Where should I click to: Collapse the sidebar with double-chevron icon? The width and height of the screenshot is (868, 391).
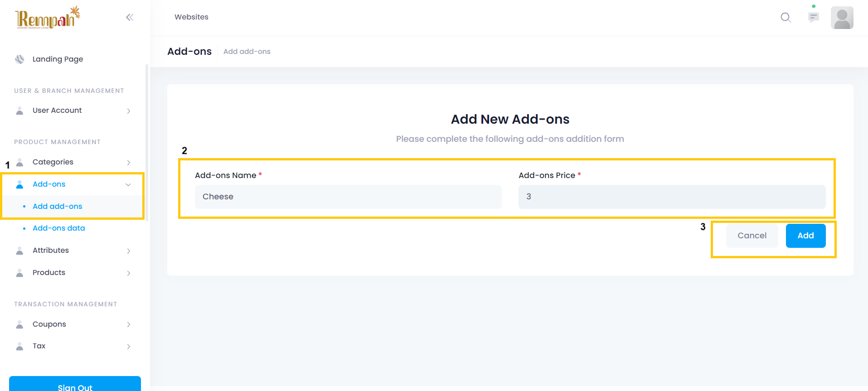click(130, 17)
